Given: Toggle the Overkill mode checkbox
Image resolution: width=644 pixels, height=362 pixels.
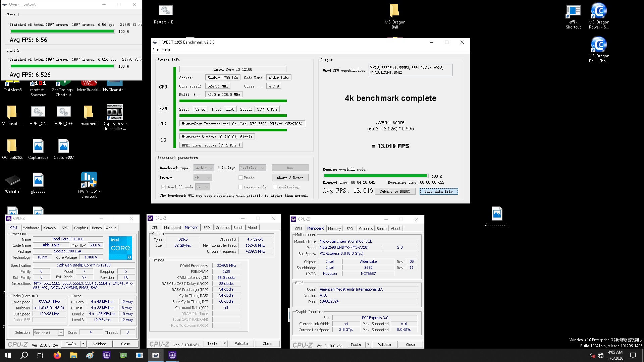Looking at the screenshot, I should 163,187.
